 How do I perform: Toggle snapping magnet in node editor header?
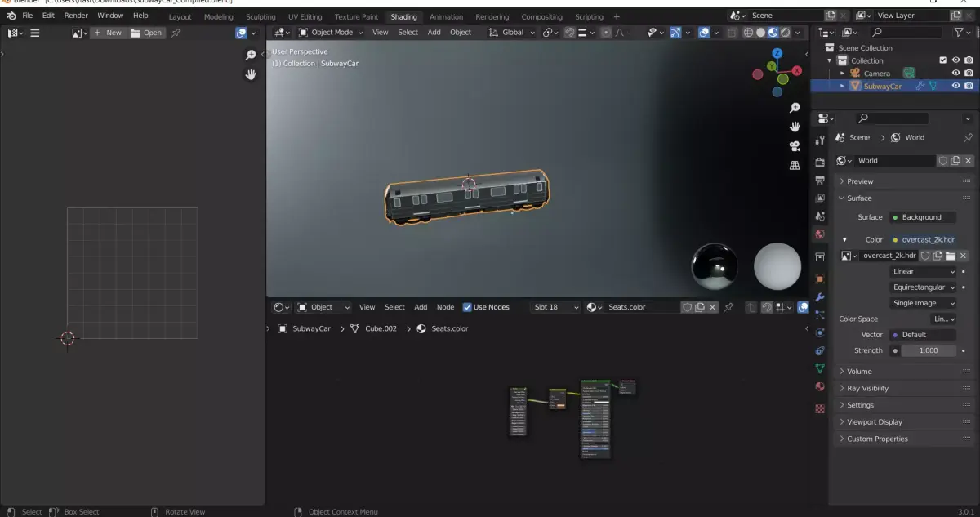(767, 307)
